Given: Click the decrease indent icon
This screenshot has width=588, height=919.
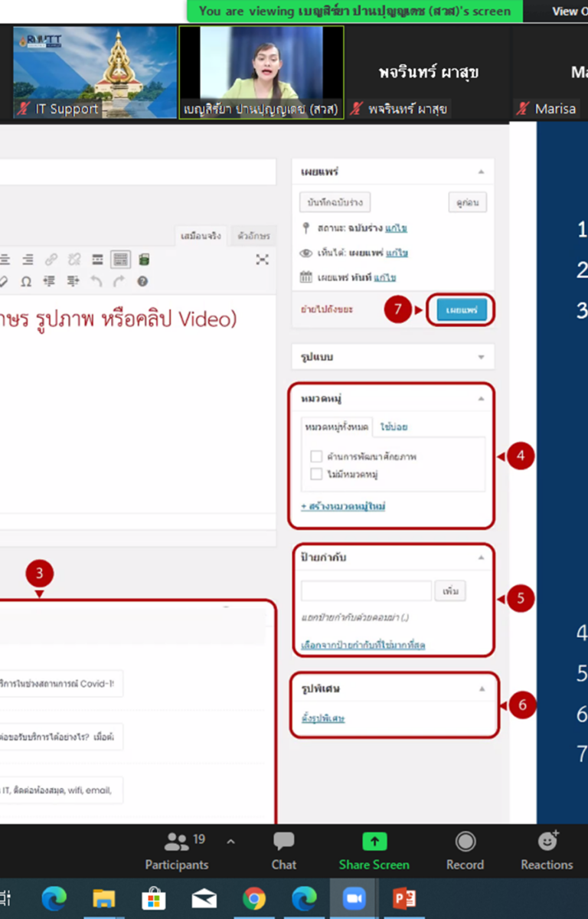Looking at the screenshot, I should (x=50, y=282).
